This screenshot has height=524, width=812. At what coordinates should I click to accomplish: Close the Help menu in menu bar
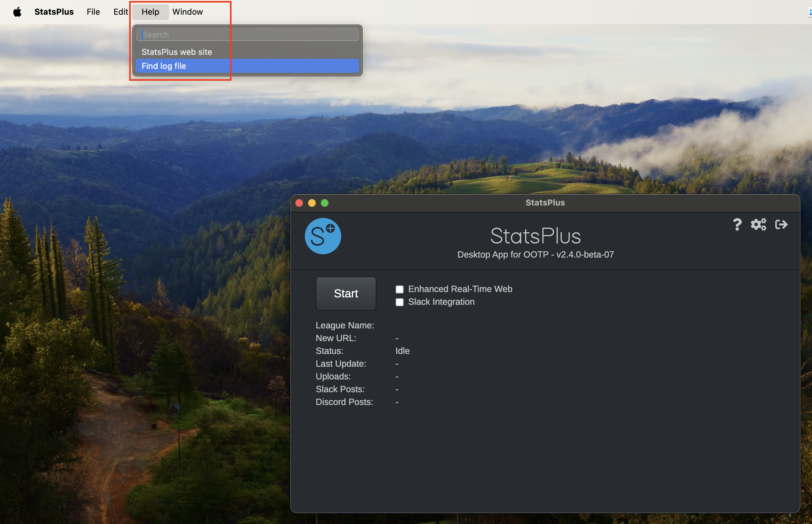[150, 12]
